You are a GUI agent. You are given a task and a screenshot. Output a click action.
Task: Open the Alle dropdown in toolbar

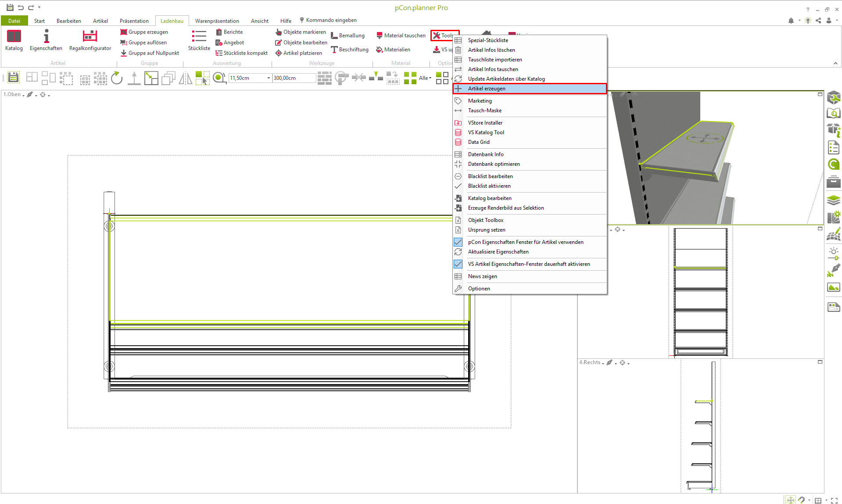click(x=425, y=78)
